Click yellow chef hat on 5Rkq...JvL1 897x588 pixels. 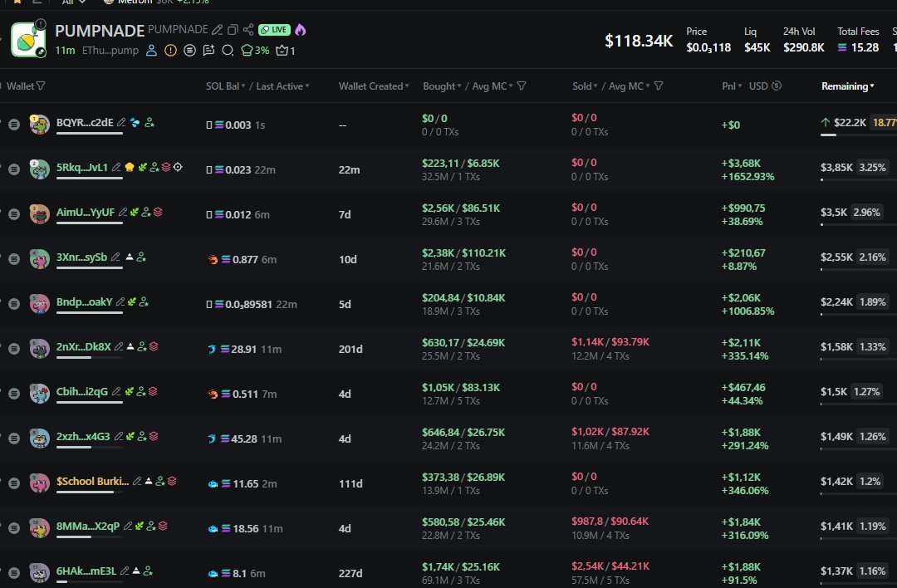click(x=130, y=167)
